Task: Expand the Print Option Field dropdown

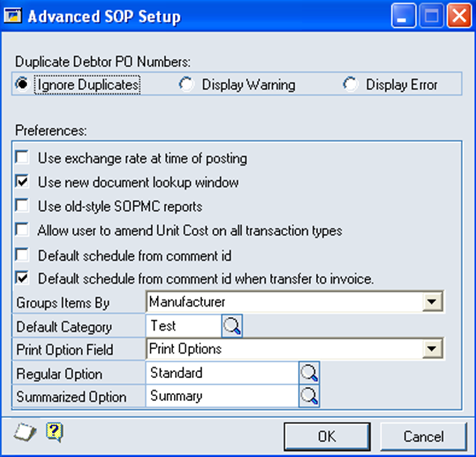Action: tap(433, 349)
